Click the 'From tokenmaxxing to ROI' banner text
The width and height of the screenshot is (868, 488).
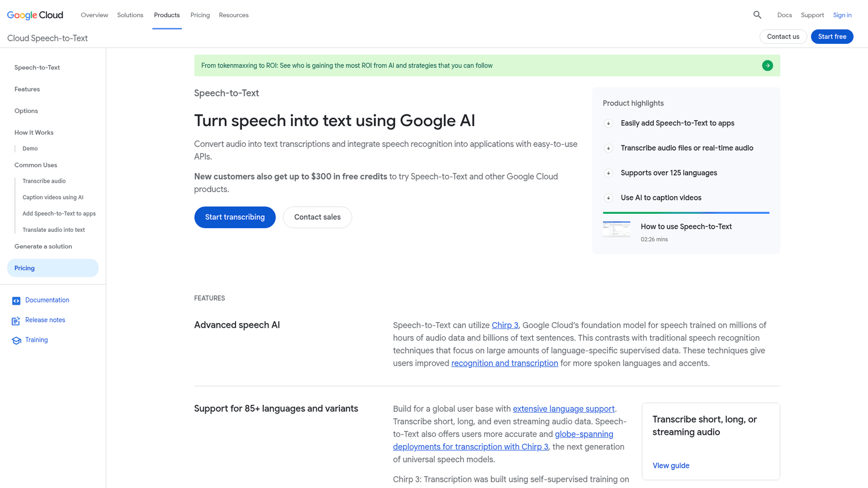[x=347, y=66]
